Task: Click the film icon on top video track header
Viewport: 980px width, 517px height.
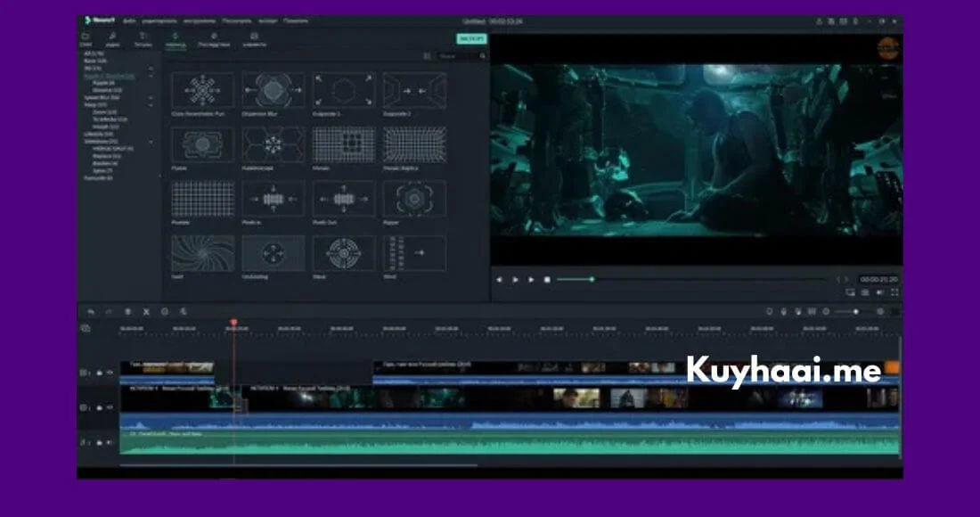Action: coord(85,373)
